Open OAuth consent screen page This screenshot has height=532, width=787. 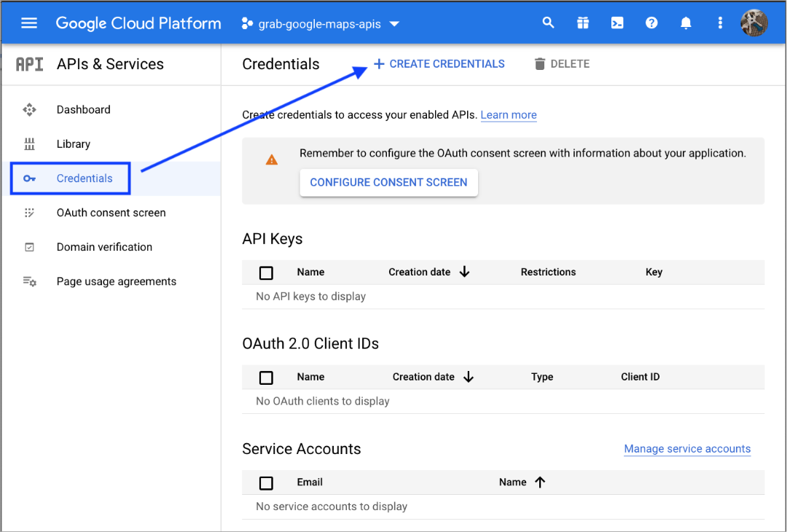coord(111,213)
